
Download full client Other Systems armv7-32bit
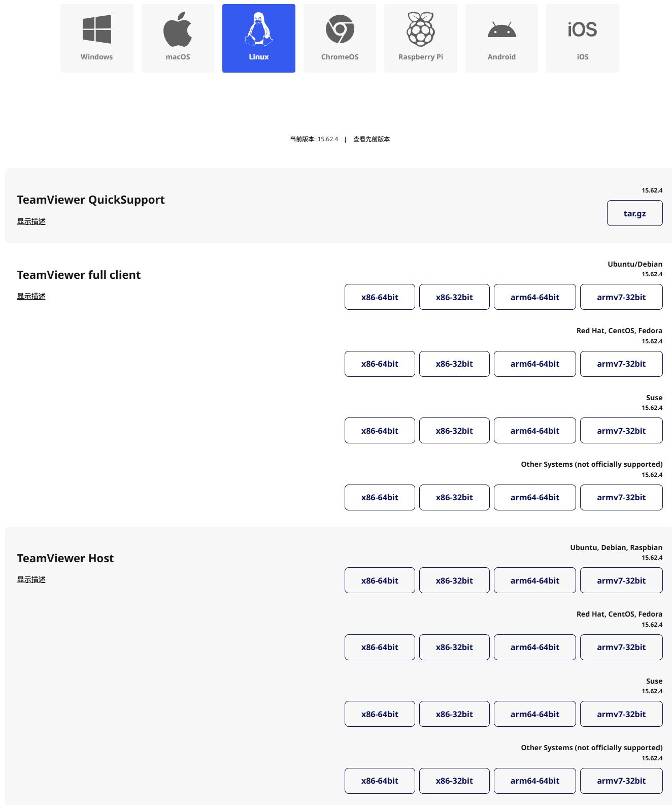[x=621, y=497]
